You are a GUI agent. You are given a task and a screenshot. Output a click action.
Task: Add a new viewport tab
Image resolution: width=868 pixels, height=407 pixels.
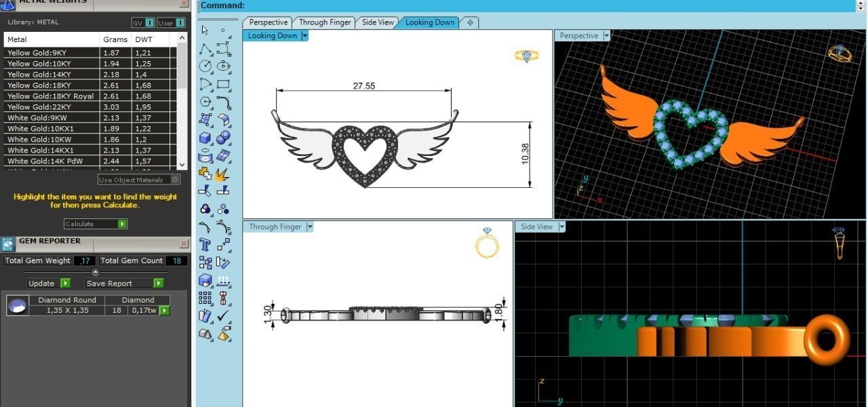470,22
